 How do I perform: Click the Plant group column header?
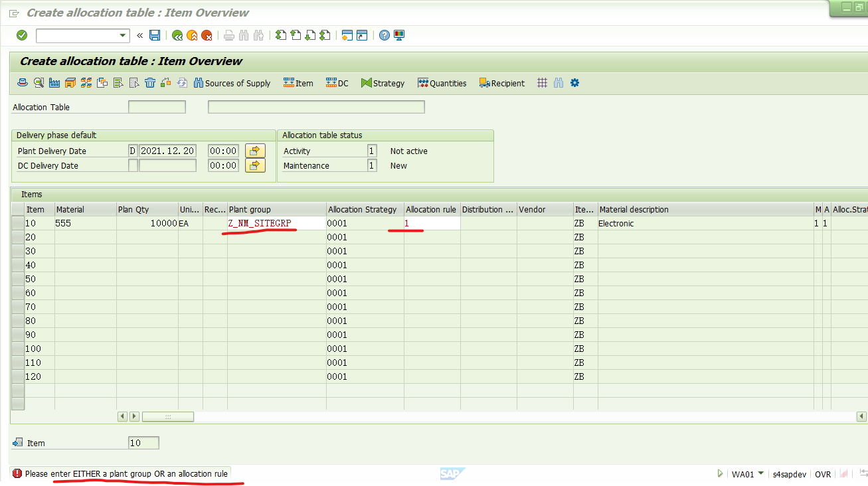tap(276, 209)
